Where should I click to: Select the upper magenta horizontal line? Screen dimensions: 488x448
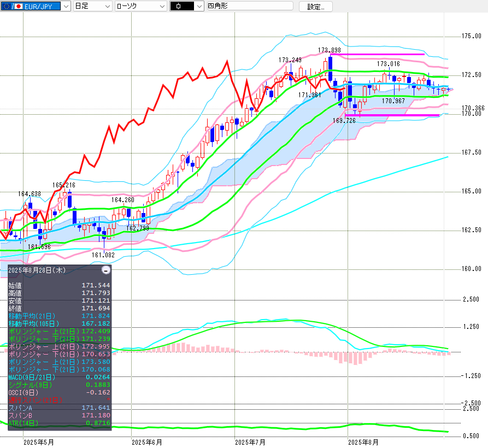[x=377, y=55]
